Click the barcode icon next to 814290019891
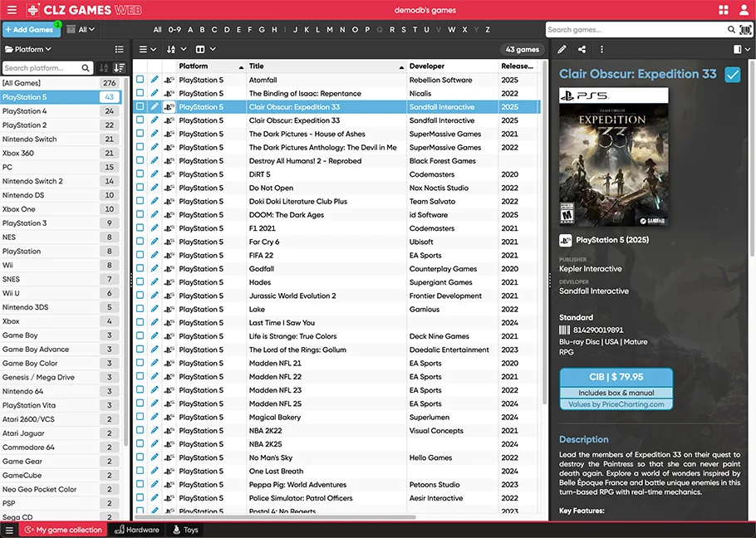The width and height of the screenshot is (756, 538). pos(564,330)
